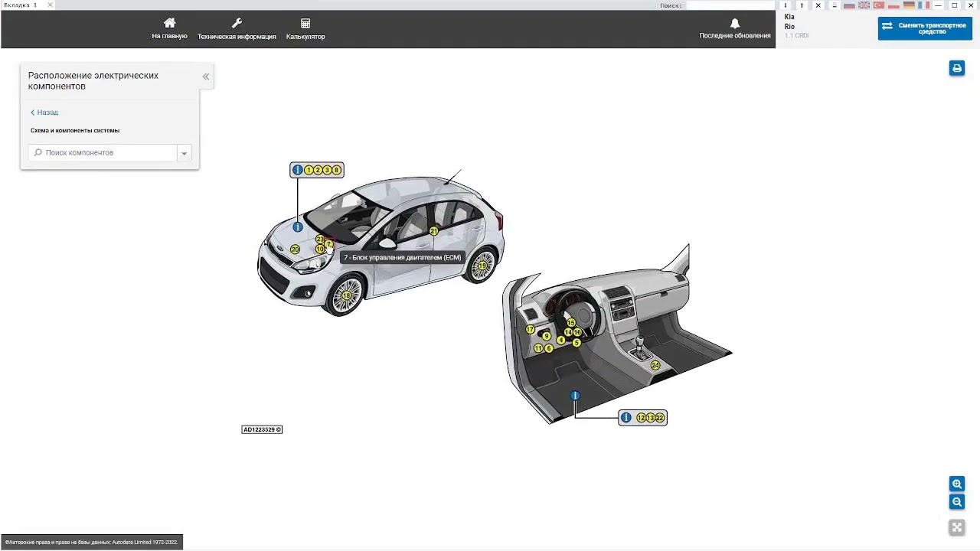Image resolution: width=980 pixels, height=551 pixels.
Task: Switch language to English UK flag
Action: [x=864, y=5]
